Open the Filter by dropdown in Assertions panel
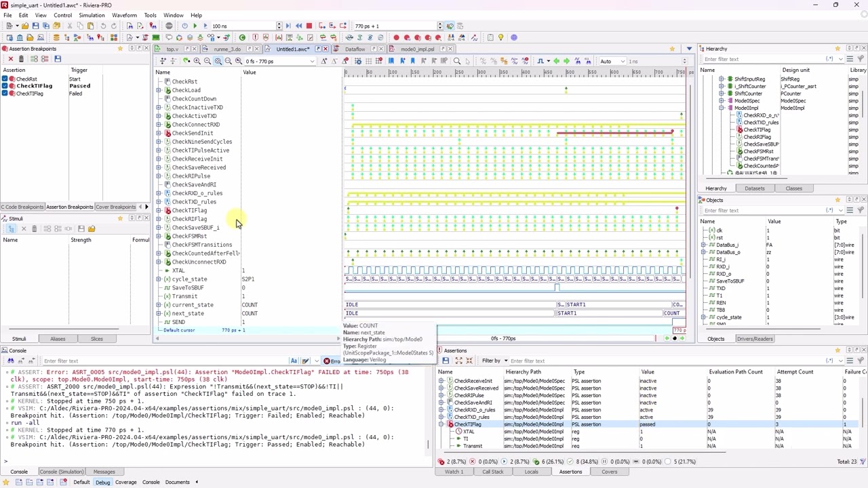Viewport: 868px width, 488px height. point(494,361)
